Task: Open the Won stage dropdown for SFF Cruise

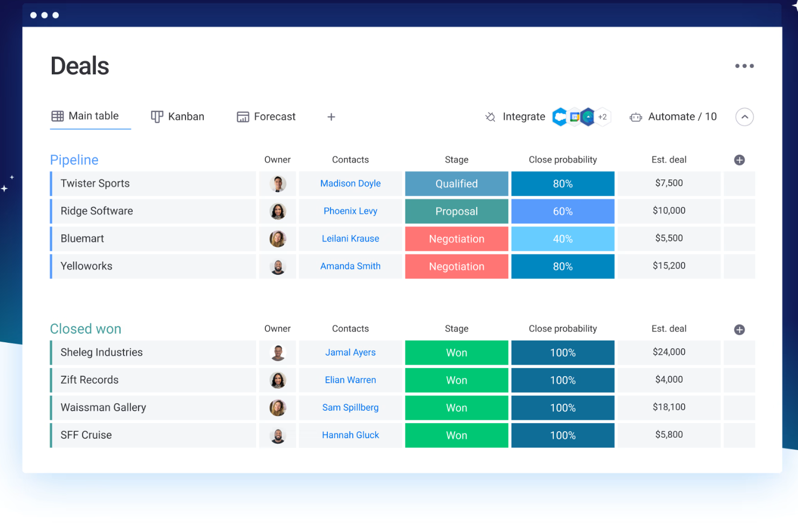Action: pos(456,435)
